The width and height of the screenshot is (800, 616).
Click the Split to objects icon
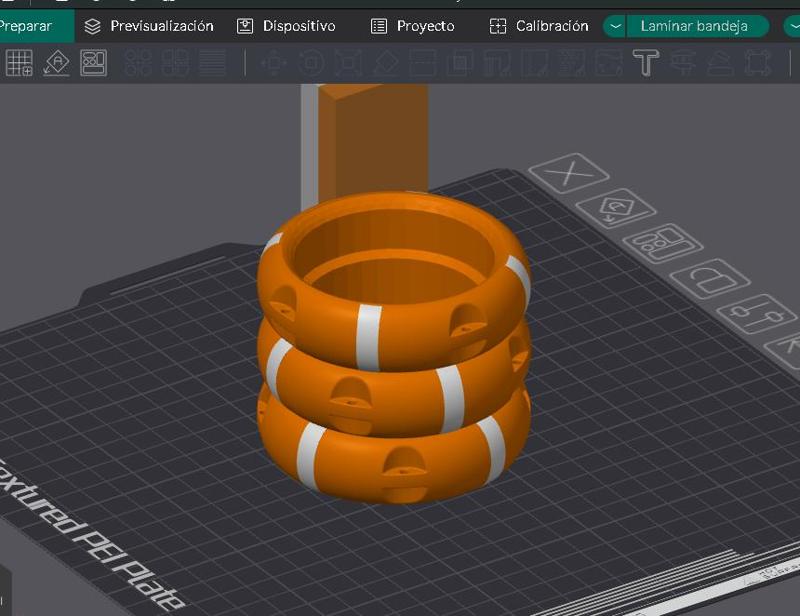(138, 63)
